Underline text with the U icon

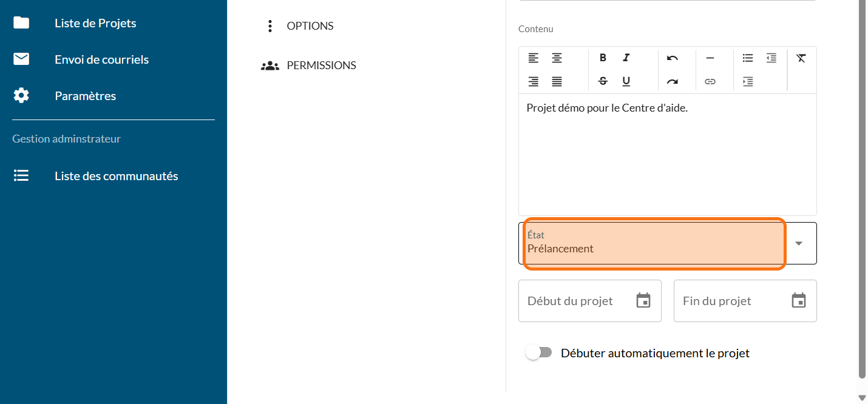[x=626, y=81]
